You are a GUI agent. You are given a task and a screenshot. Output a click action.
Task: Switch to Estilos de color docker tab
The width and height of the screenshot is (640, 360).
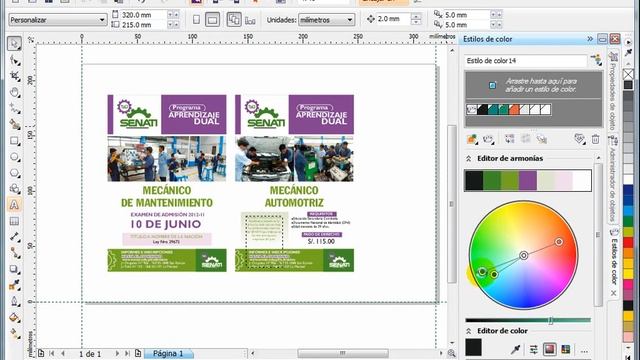[613, 261]
